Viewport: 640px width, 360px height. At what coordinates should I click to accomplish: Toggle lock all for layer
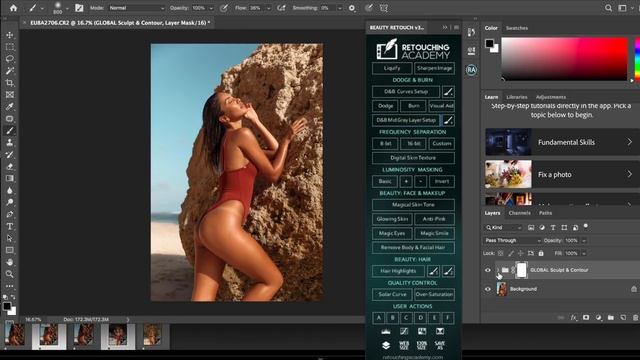(x=541, y=253)
